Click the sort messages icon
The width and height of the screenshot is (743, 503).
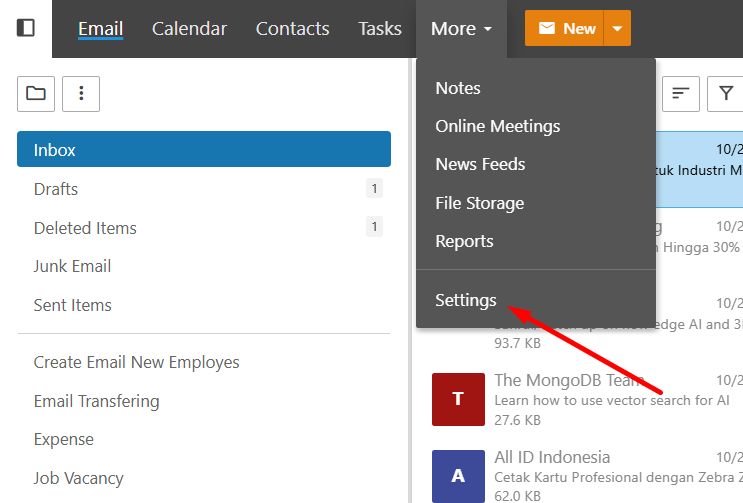680,93
